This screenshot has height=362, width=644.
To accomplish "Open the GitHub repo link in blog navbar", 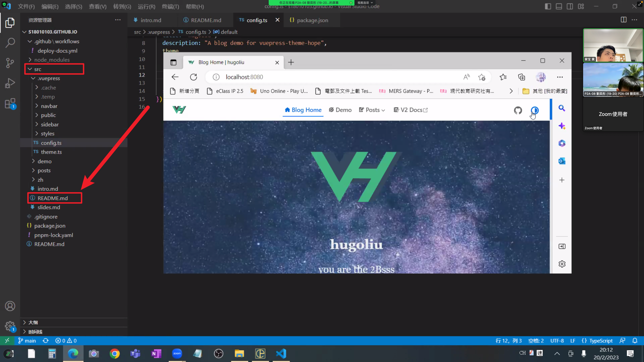I will pos(518,110).
